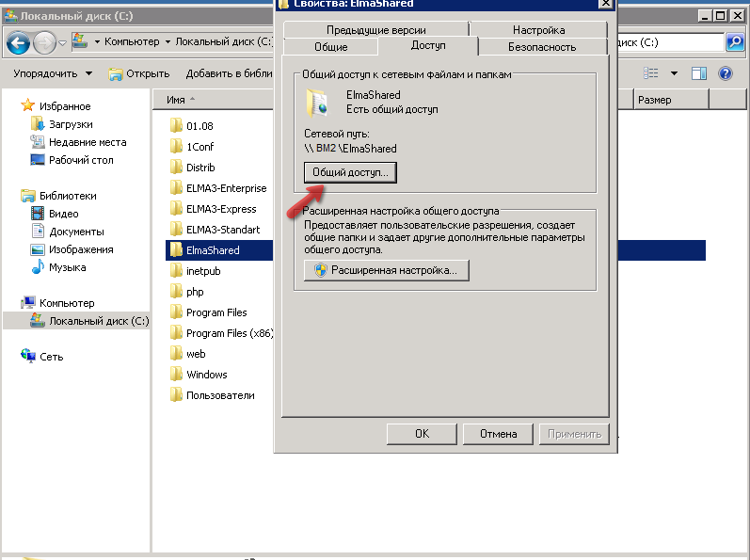The width and height of the screenshot is (750, 560).
Task: Open the Загрузки folder in Favorites
Action: 71,124
